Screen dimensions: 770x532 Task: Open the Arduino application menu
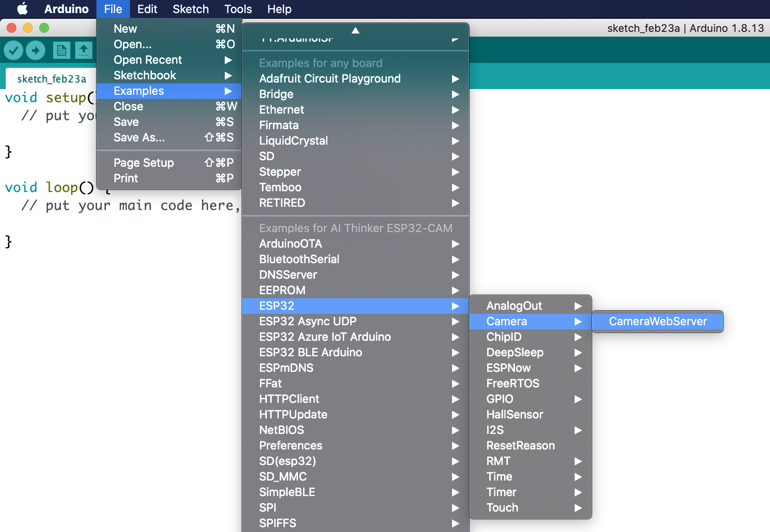(66, 9)
